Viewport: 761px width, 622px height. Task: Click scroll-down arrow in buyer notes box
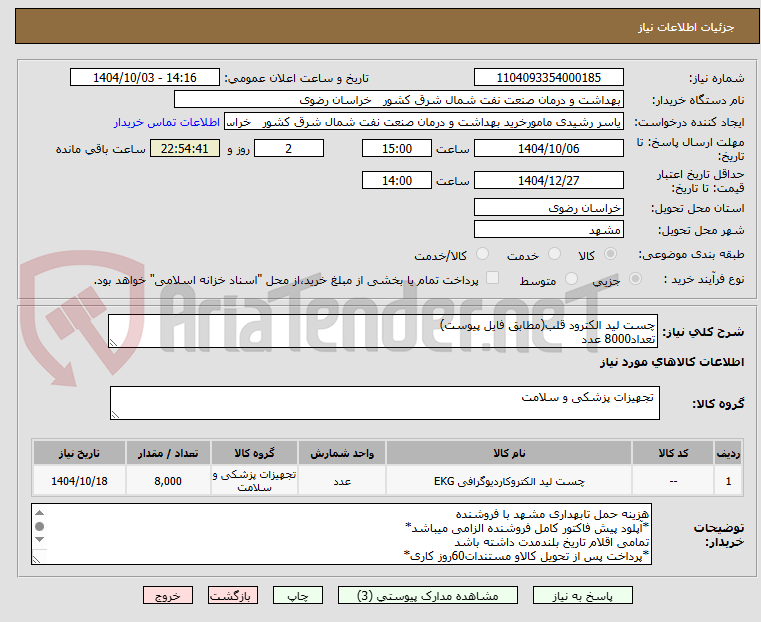40,540
